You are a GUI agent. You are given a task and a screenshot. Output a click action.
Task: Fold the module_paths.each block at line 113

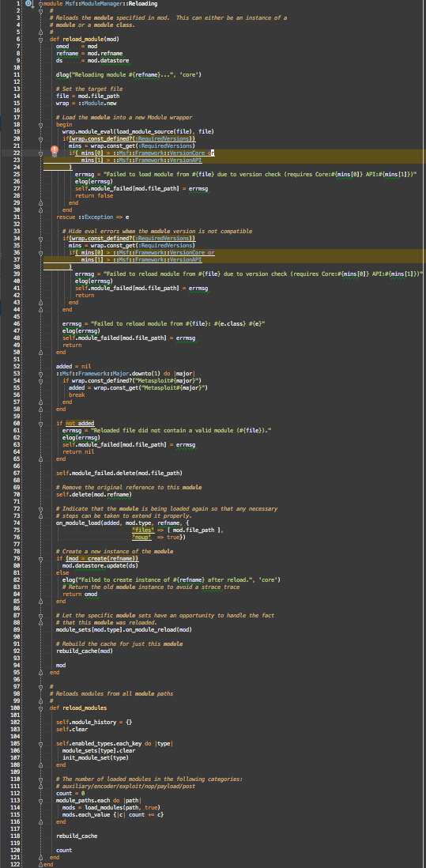click(40, 801)
